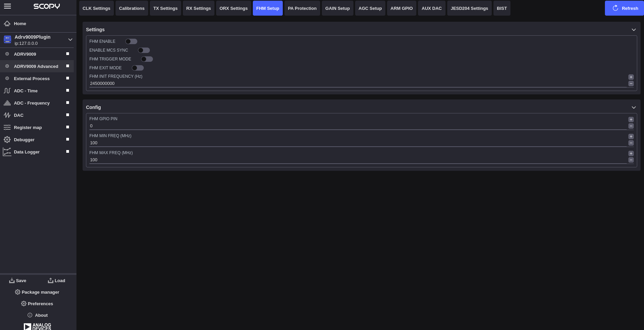Click the Adrv9009Plugin device icon

coord(7,40)
